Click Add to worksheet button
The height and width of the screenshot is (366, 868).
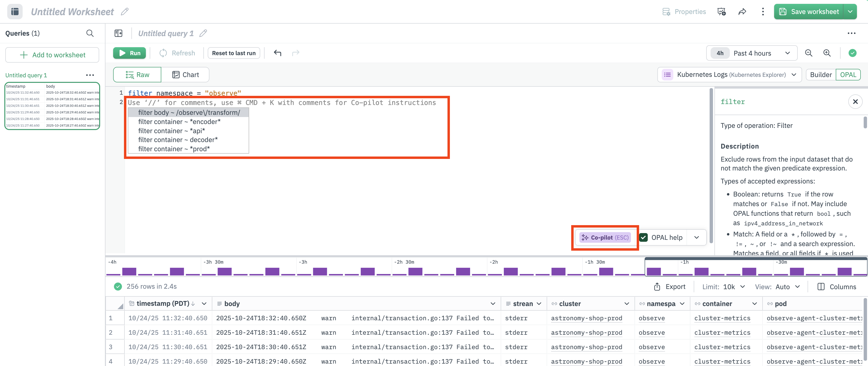point(52,55)
